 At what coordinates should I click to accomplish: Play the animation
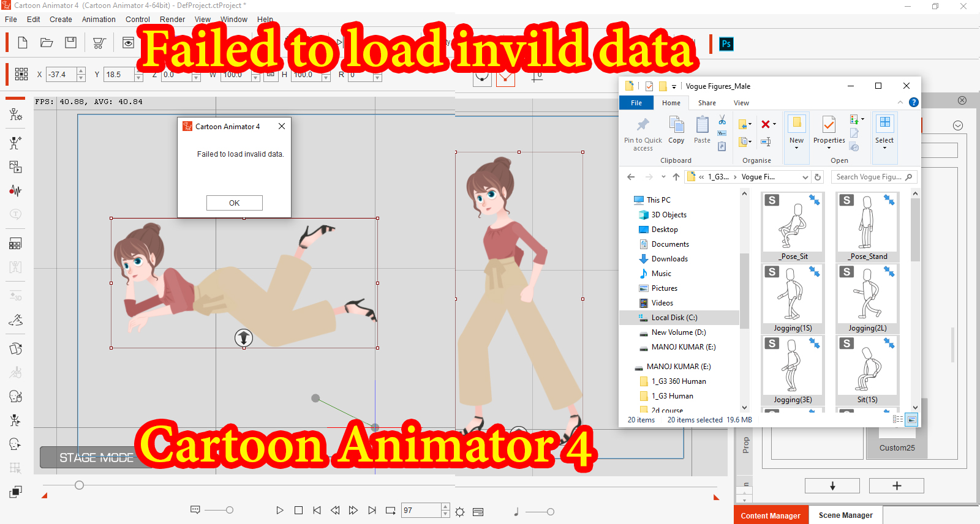point(280,510)
